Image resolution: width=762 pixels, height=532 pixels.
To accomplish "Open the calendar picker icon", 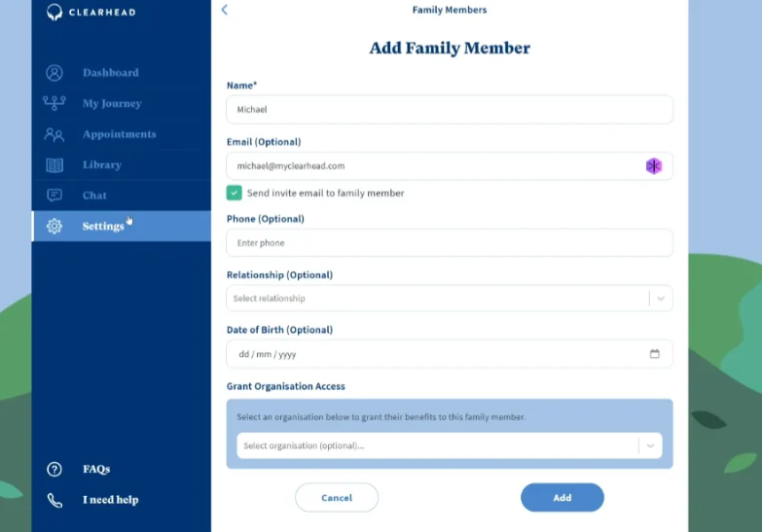I will pyautogui.click(x=655, y=354).
